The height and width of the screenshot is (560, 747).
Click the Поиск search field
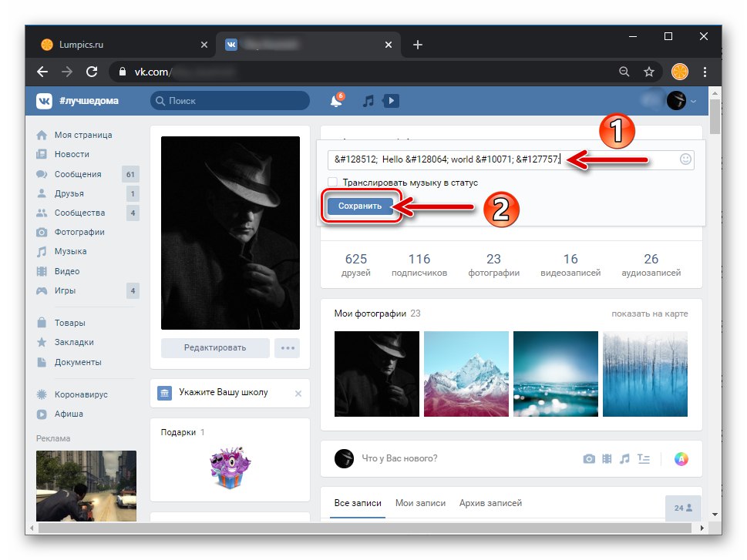(x=230, y=101)
